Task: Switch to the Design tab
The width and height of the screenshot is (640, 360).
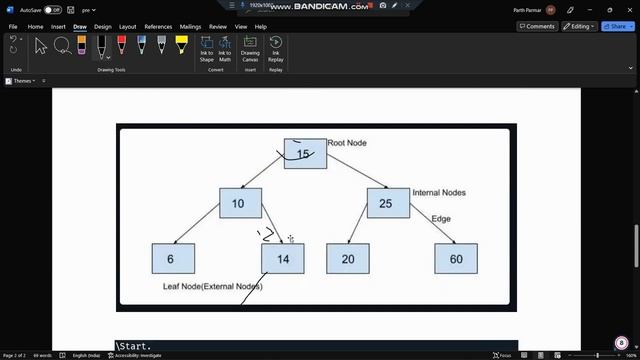Action: 103,27
